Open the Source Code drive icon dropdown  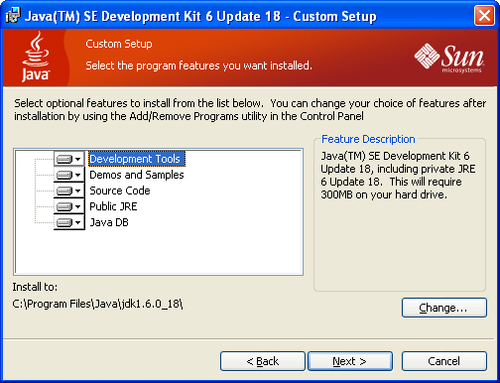69,191
